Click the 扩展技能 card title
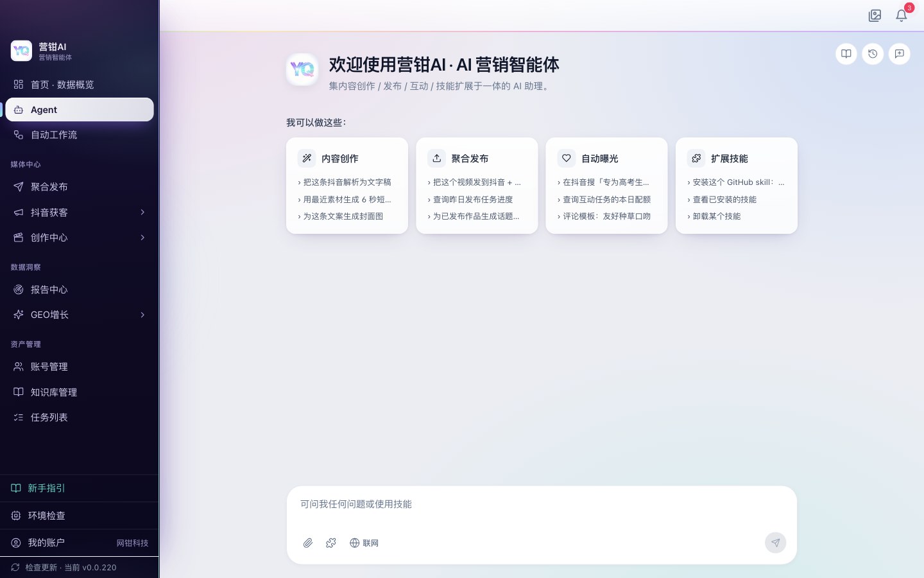The height and width of the screenshot is (578, 924). [x=730, y=159]
